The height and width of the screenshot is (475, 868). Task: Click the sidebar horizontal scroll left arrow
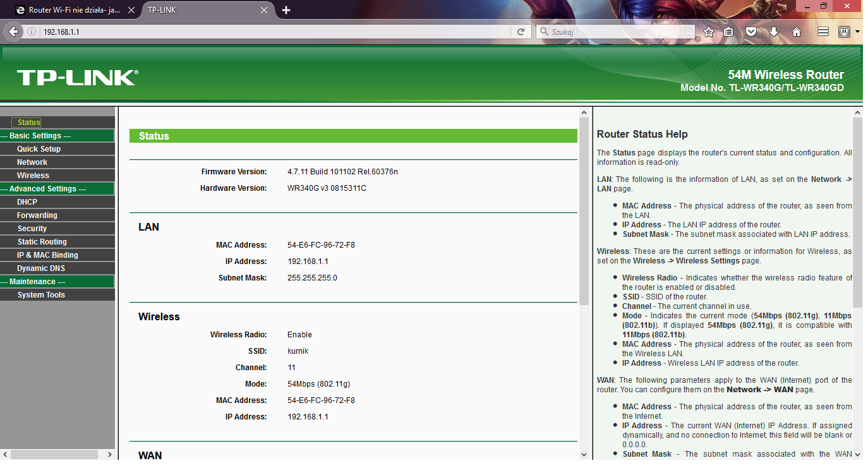point(5,454)
